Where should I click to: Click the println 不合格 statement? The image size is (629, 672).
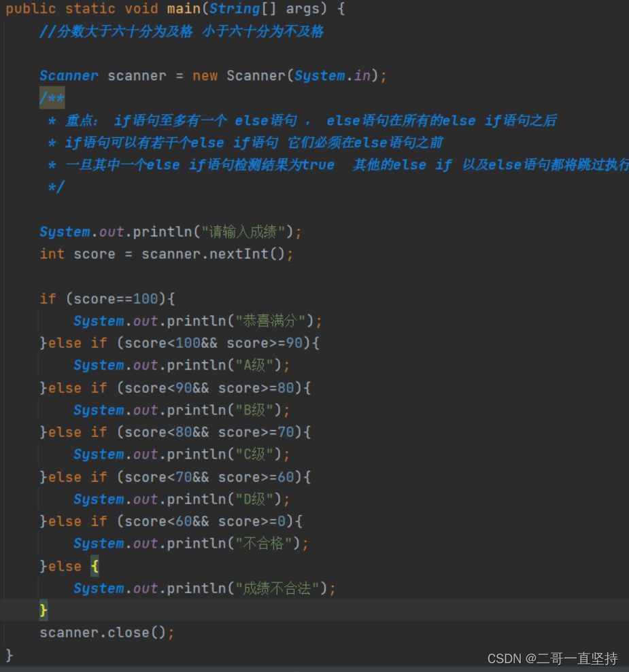(x=191, y=544)
